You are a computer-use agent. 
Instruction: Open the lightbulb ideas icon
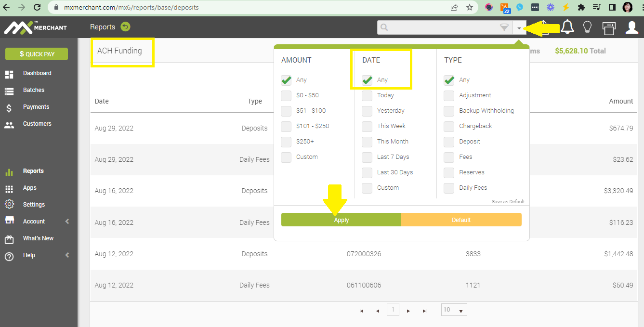(587, 27)
